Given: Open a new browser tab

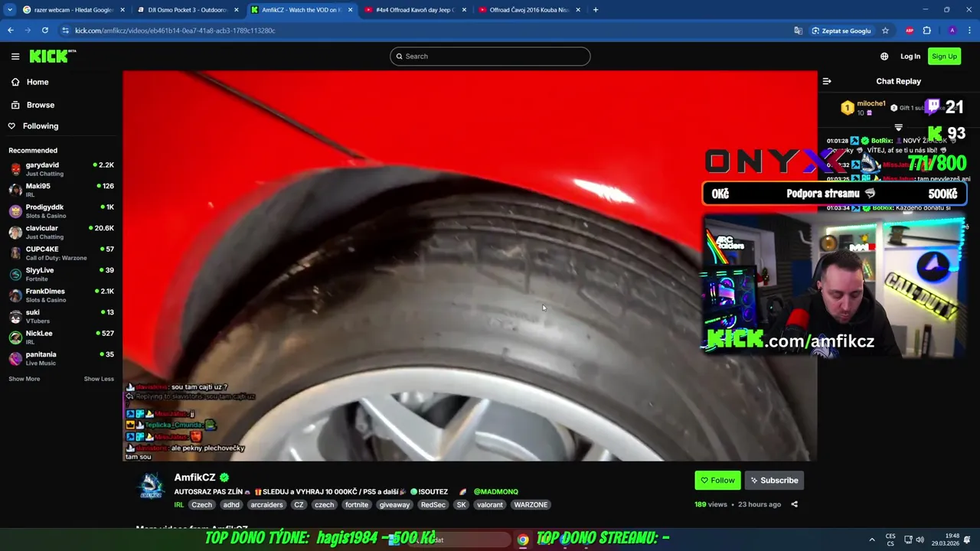Looking at the screenshot, I should pos(596,10).
